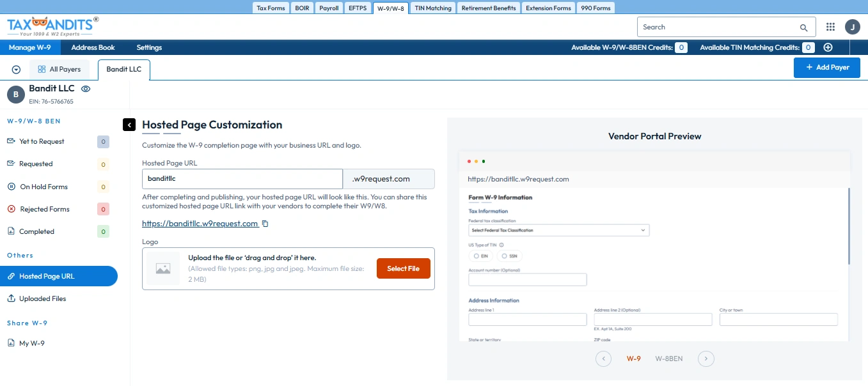This screenshot has height=386, width=868.
Task: Copy the hosted page URL
Action: [265, 224]
